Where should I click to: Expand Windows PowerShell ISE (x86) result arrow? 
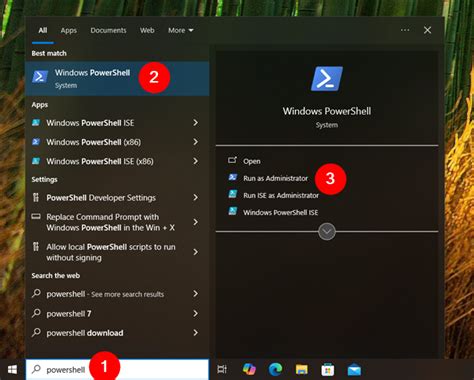(x=196, y=161)
